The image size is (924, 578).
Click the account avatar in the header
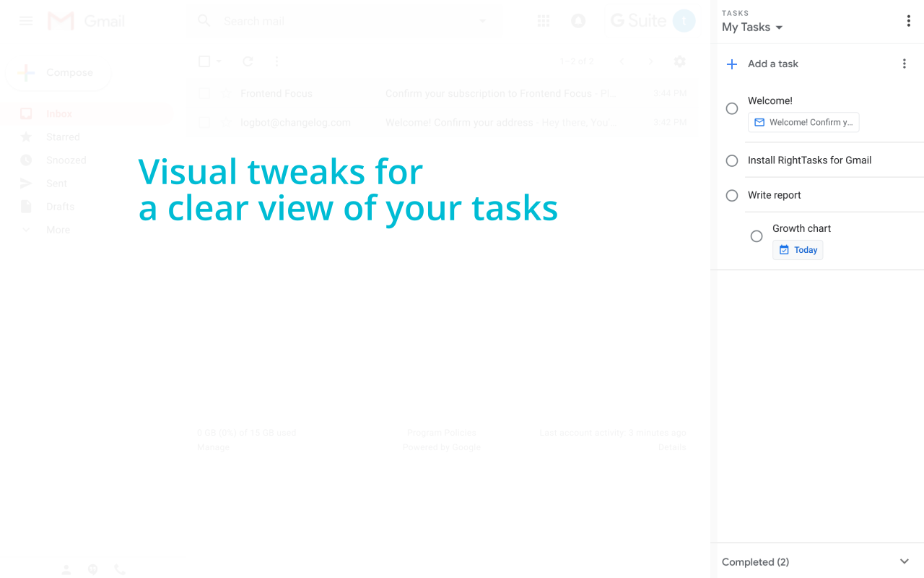(683, 21)
